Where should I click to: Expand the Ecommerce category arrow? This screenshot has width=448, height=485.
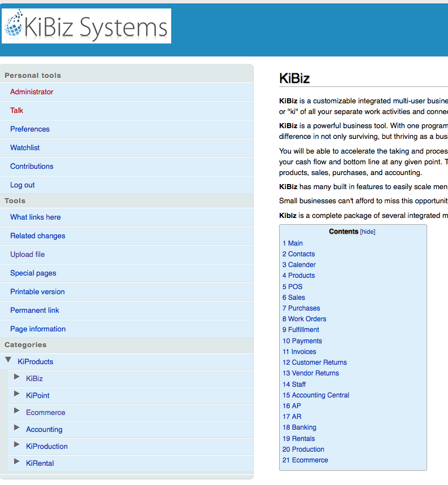[17, 411]
